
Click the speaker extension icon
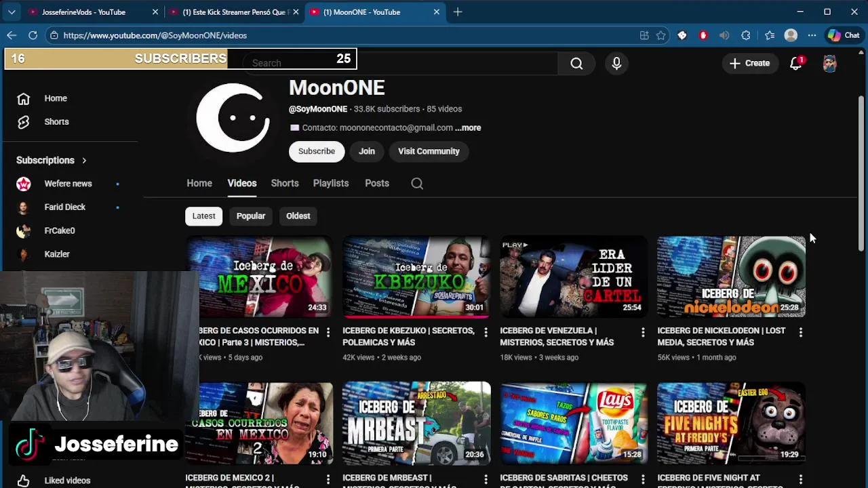point(724,35)
